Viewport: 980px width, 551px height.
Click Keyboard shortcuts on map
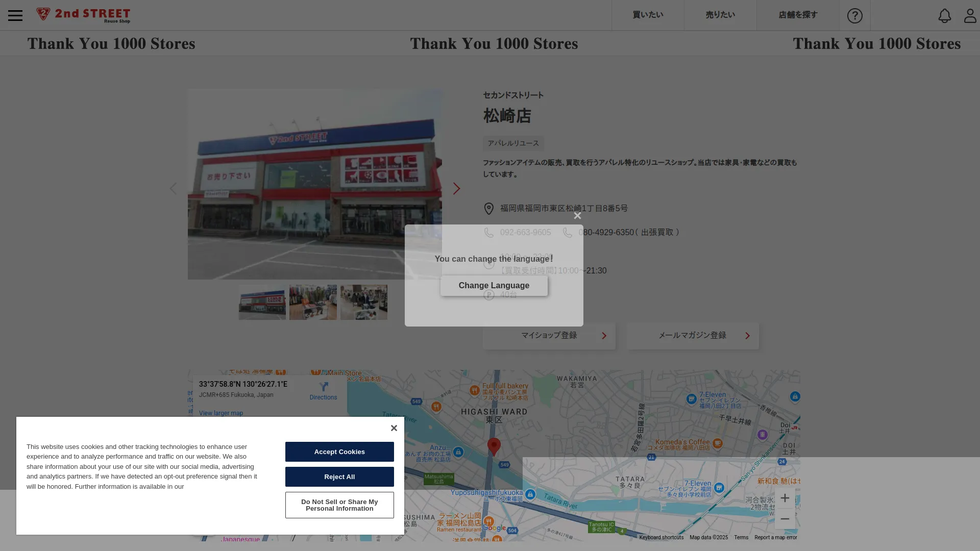[661, 537]
